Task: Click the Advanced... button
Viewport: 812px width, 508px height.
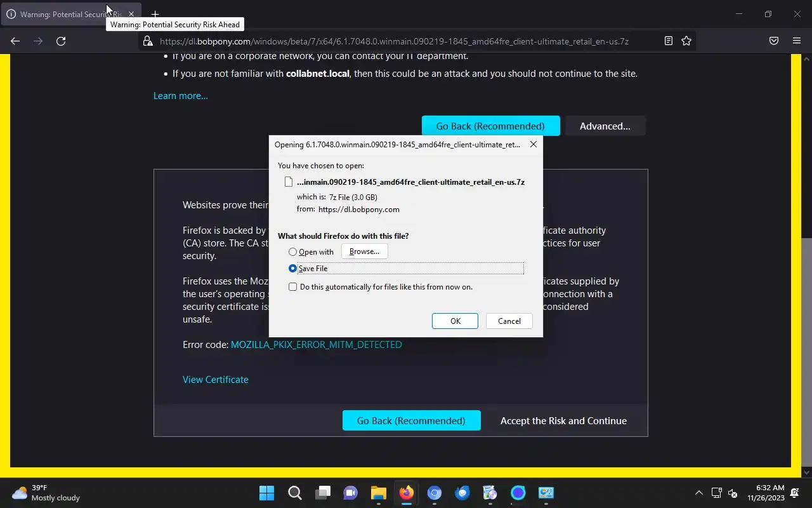Action: pyautogui.click(x=605, y=126)
